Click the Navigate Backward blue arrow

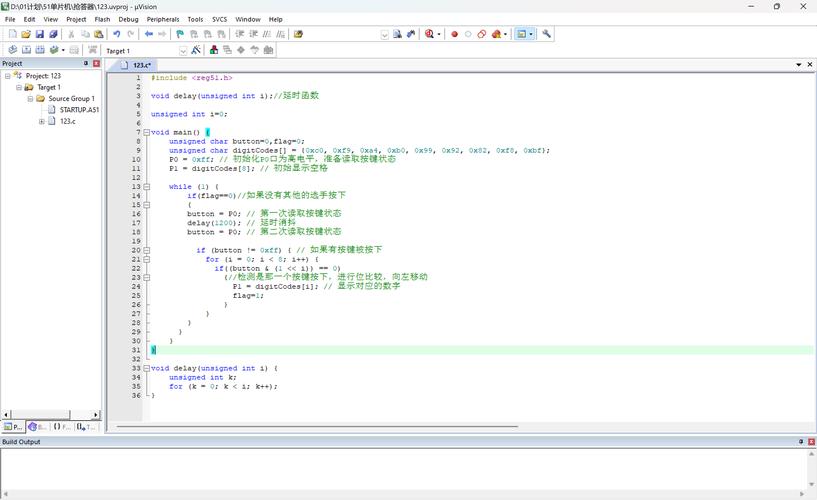149,34
